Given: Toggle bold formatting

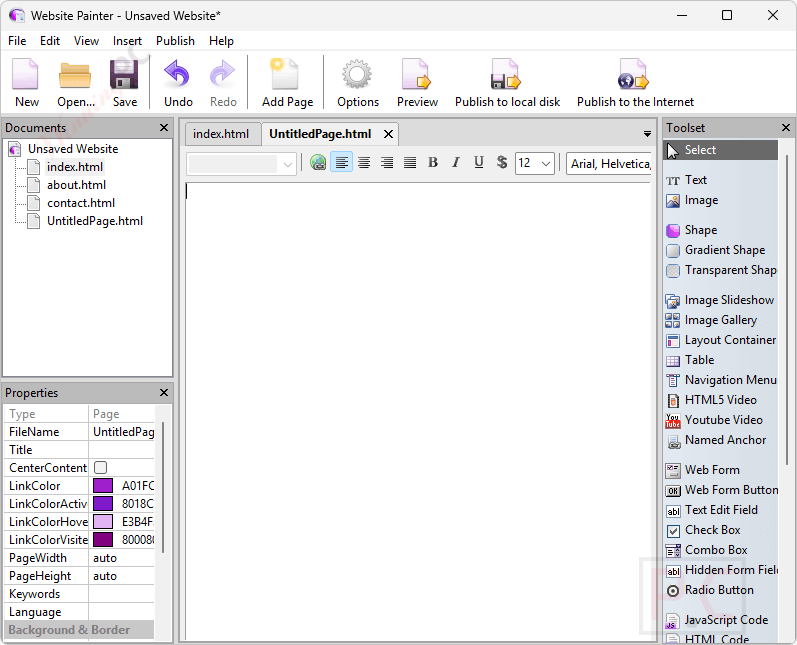Looking at the screenshot, I should click(433, 163).
